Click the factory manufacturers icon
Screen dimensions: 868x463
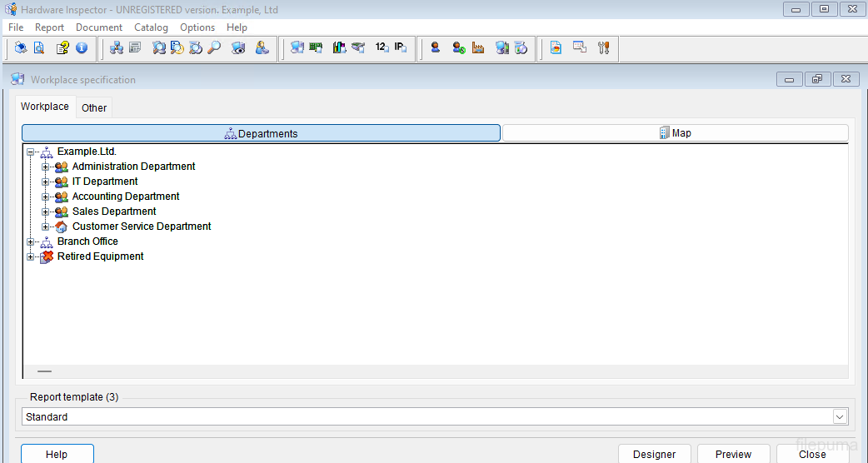point(478,48)
